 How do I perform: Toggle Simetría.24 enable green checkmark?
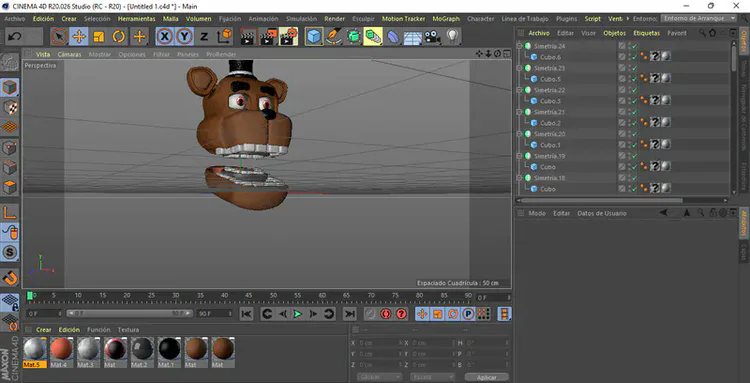coord(634,46)
